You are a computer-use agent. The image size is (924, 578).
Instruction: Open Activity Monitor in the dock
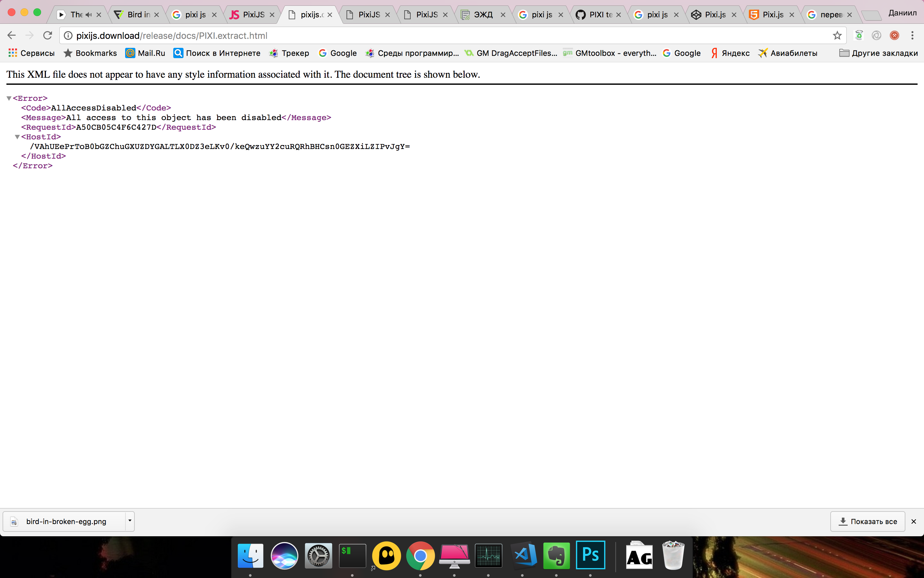pos(488,556)
